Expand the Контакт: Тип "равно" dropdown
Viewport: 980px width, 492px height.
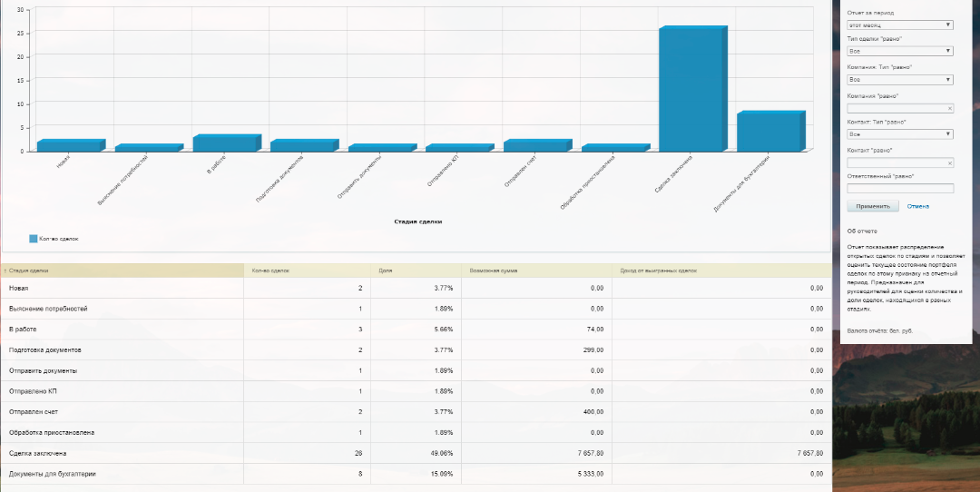(x=899, y=134)
